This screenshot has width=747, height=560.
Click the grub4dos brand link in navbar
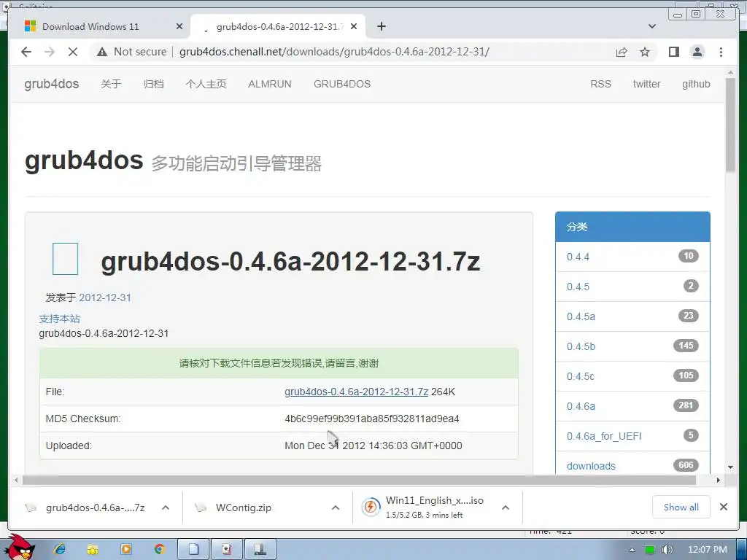pyautogui.click(x=52, y=84)
